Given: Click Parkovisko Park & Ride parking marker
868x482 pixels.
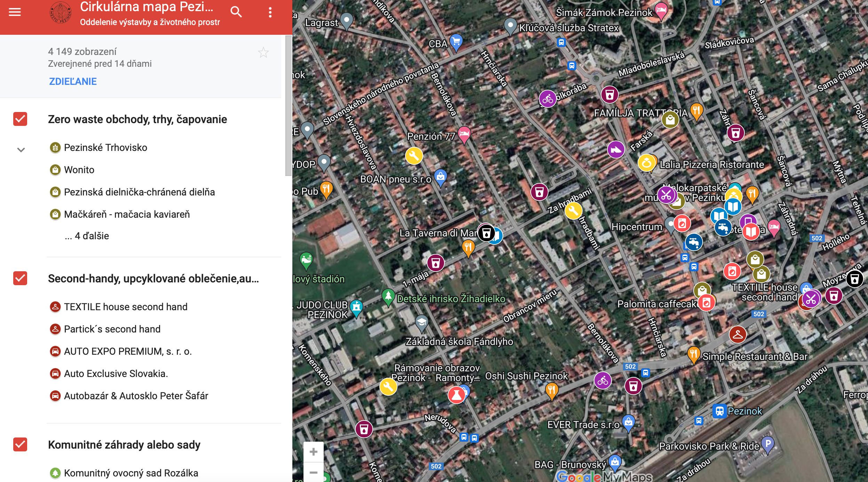Looking at the screenshot, I should pos(767,445).
